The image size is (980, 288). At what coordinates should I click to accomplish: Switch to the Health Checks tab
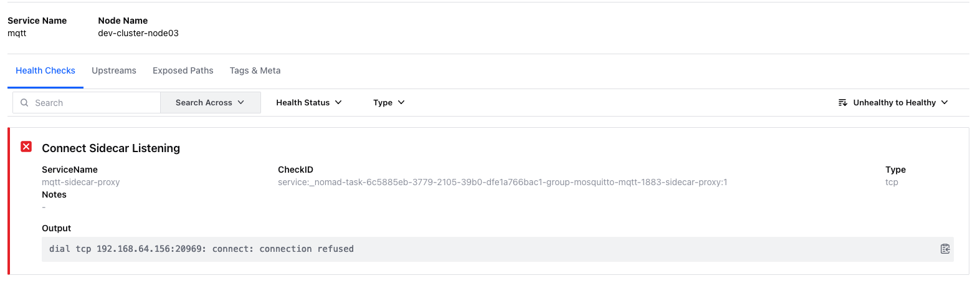(45, 70)
